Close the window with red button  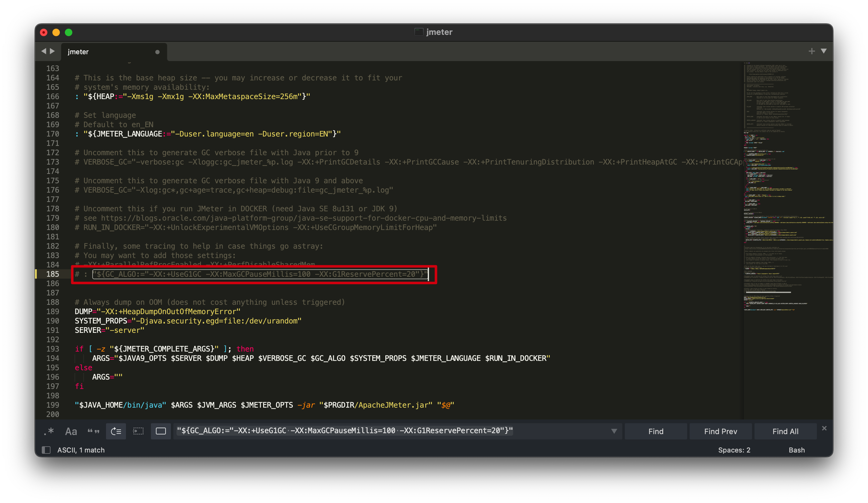click(44, 32)
